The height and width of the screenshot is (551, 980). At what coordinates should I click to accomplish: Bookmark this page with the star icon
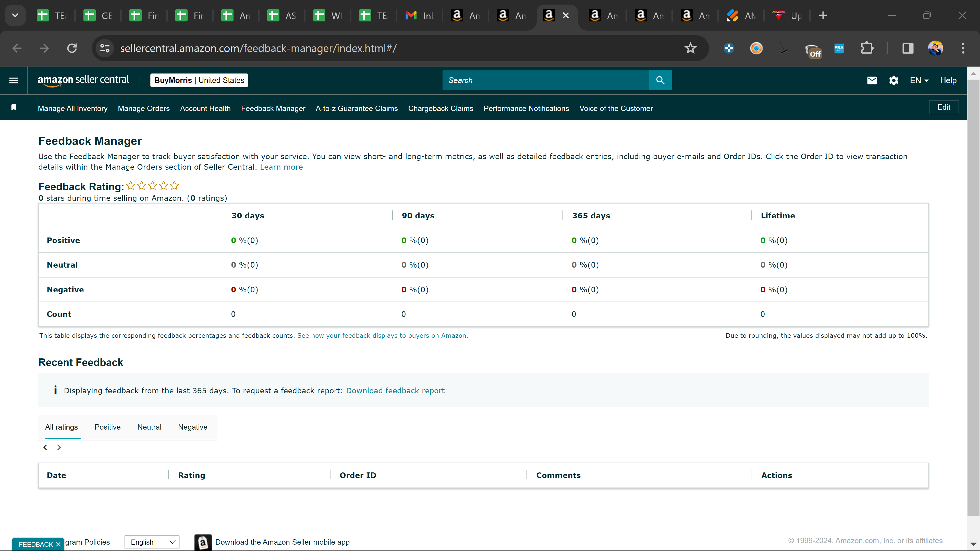click(690, 48)
